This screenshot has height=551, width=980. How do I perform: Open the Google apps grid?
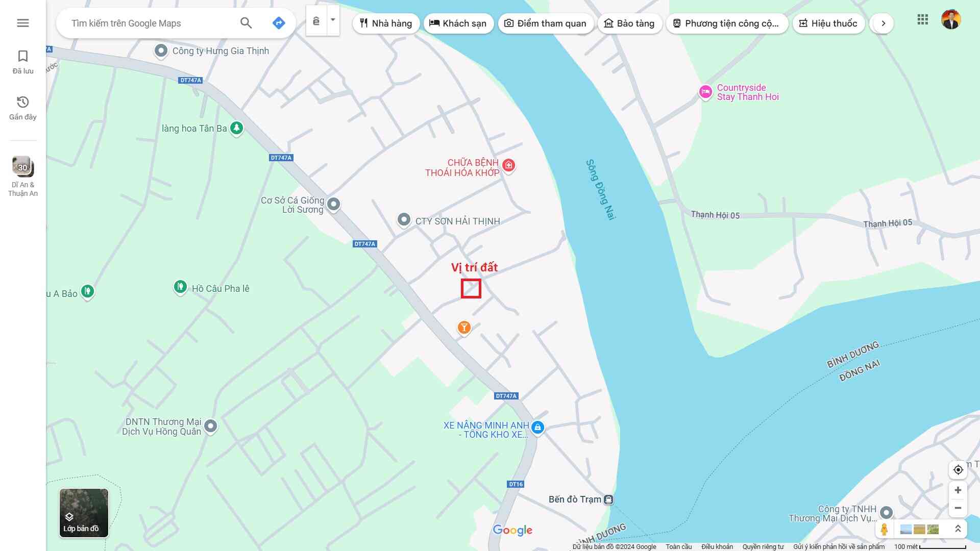(x=922, y=20)
